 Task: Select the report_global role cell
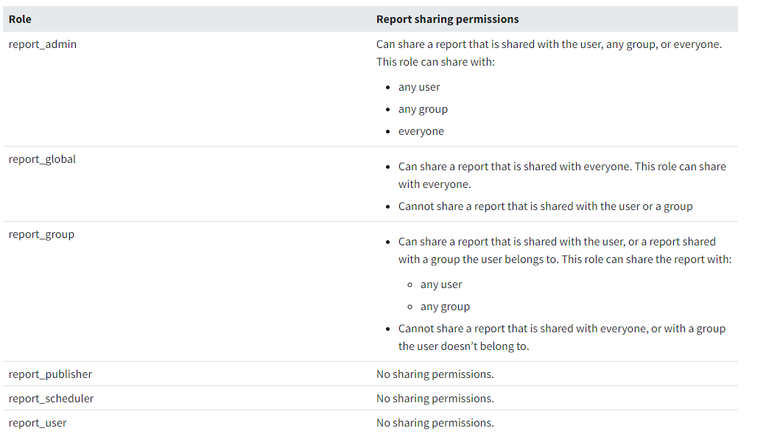pyautogui.click(x=42, y=159)
